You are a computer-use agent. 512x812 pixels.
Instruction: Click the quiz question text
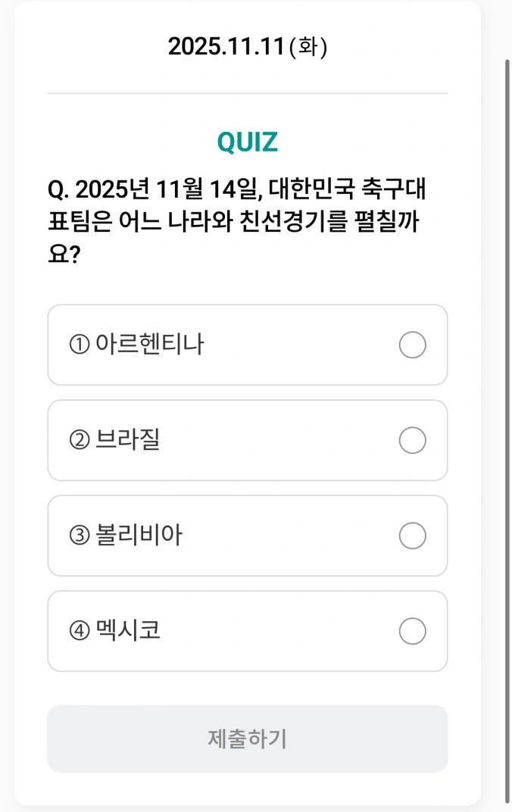pyautogui.click(x=247, y=216)
